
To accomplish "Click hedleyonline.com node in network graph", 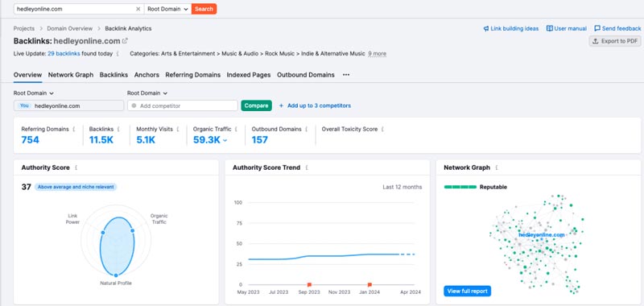I will (x=541, y=235).
